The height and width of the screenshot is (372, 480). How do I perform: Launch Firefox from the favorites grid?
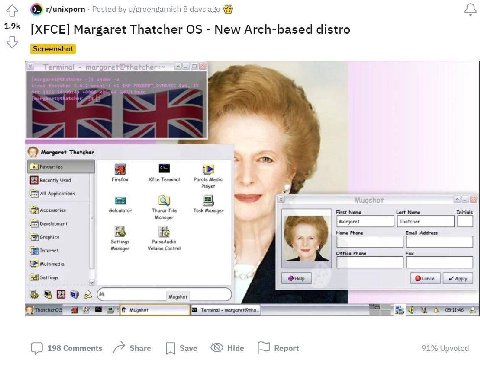(120, 173)
